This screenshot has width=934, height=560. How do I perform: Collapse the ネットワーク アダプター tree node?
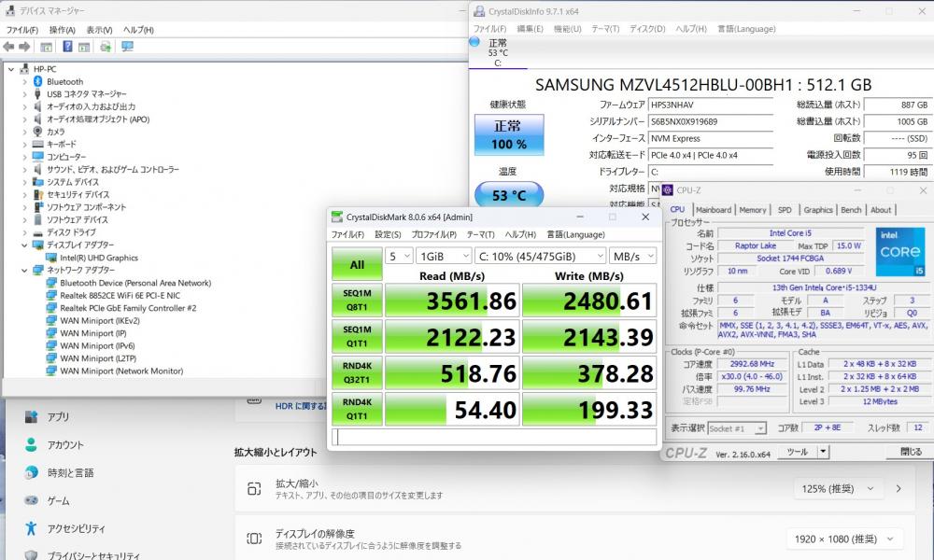(25, 270)
